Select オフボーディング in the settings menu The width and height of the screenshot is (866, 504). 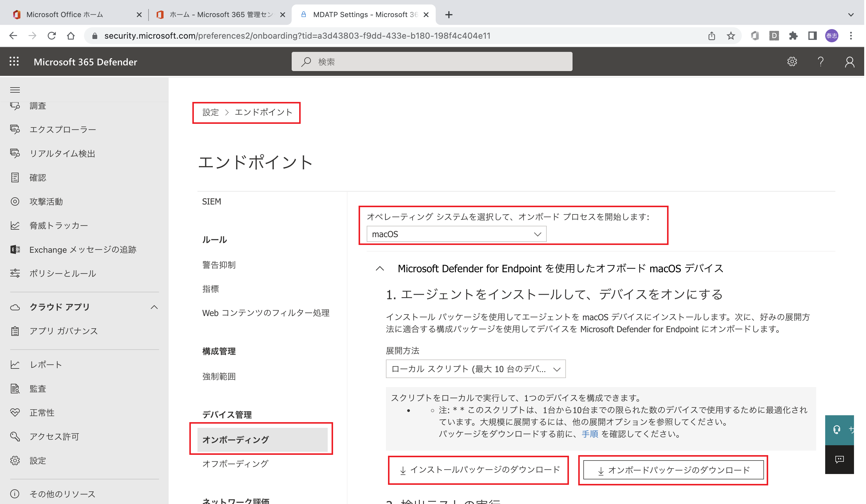[x=236, y=464]
